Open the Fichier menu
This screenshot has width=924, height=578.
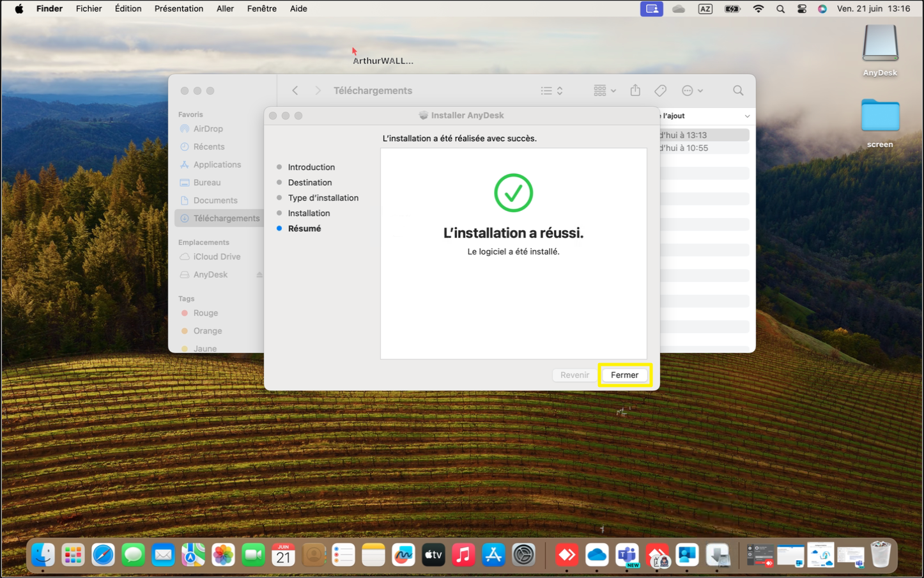89,9
